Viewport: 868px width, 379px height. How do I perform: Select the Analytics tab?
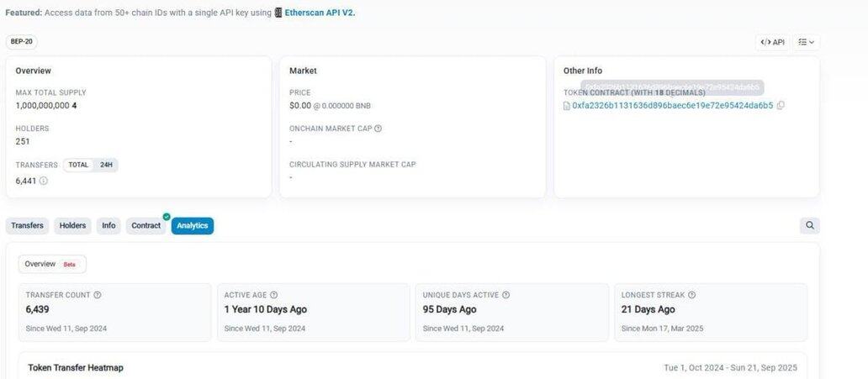tap(192, 225)
